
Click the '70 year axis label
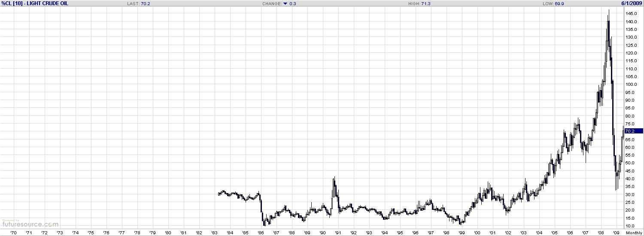pyautogui.click(x=13, y=233)
